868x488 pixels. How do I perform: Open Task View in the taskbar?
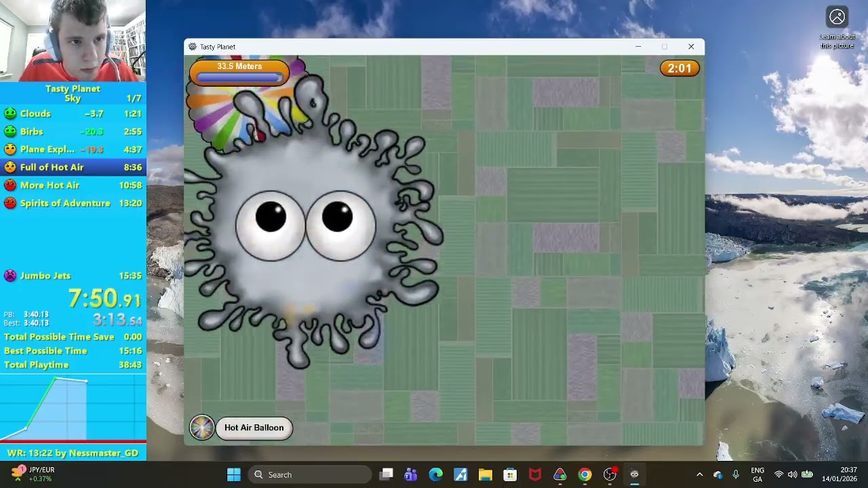click(387, 474)
